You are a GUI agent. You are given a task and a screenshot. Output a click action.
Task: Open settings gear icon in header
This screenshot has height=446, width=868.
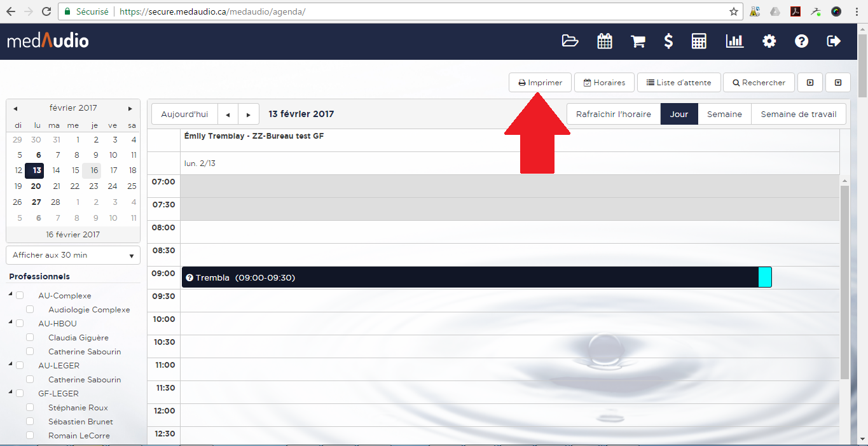coord(769,41)
